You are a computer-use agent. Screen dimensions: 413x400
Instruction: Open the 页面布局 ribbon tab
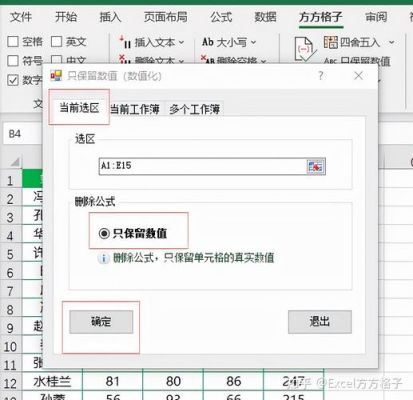[165, 17]
